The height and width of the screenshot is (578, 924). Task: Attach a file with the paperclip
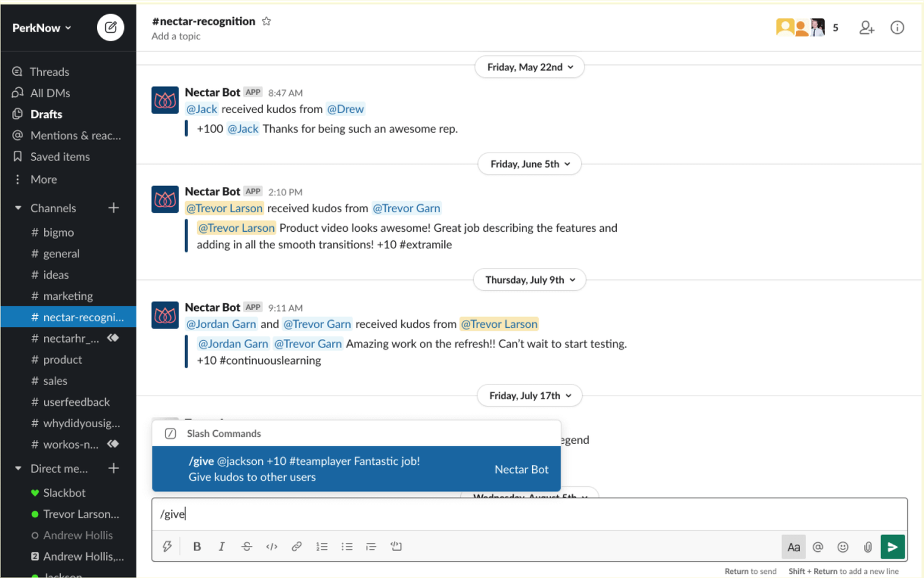coord(868,547)
